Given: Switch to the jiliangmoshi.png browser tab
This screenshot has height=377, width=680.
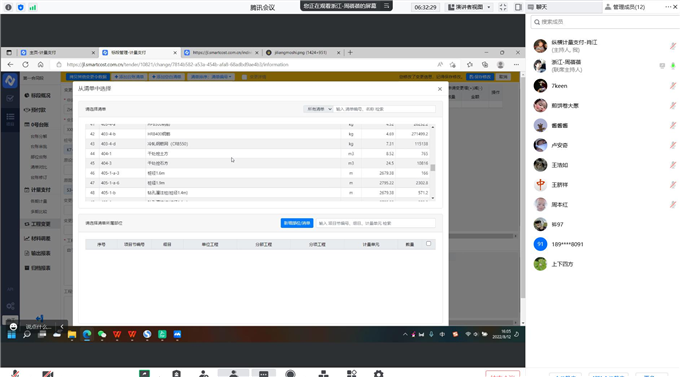Looking at the screenshot, I should (303, 52).
